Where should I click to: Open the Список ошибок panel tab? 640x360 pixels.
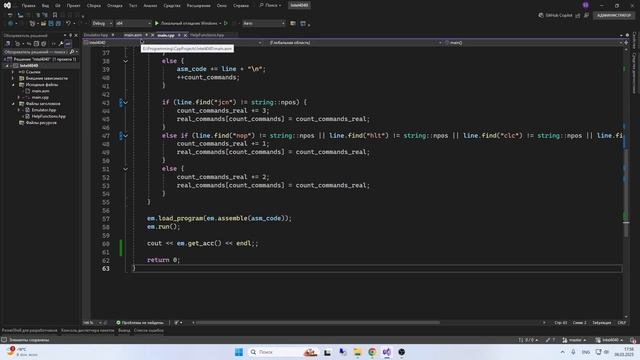pos(149,330)
